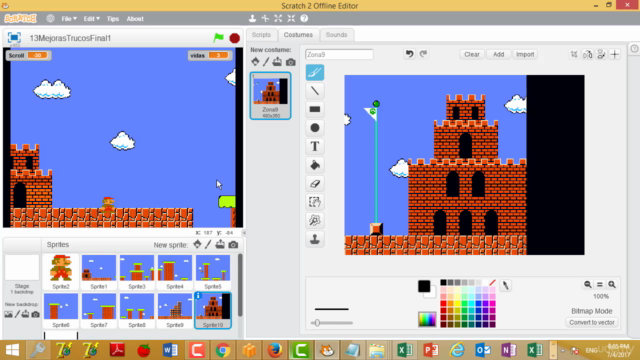Select the marquee Select tool
The width and height of the screenshot is (640, 360).
(x=315, y=202)
